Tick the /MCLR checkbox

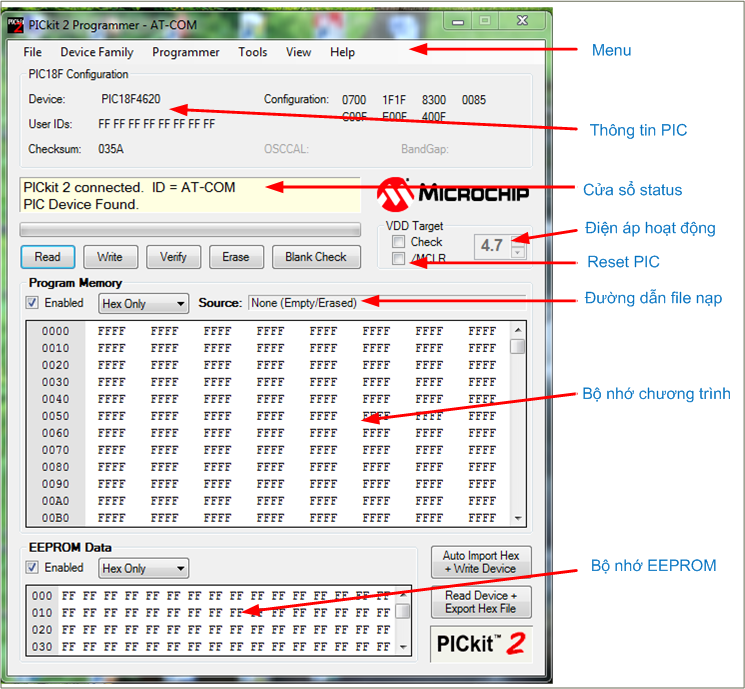click(x=399, y=259)
